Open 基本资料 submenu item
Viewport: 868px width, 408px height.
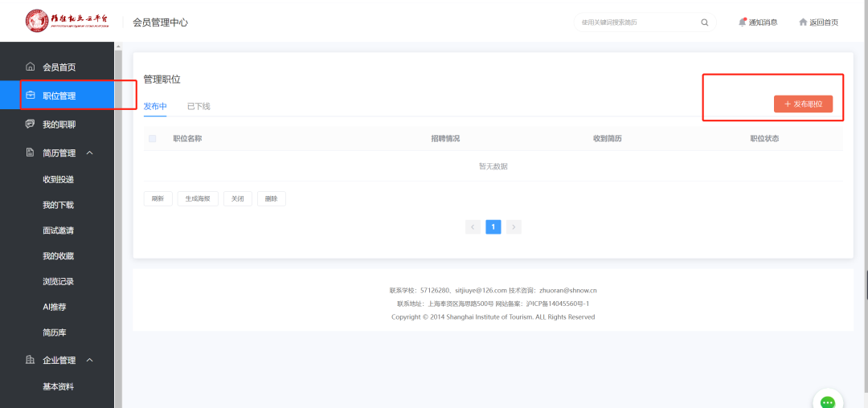click(x=58, y=386)
